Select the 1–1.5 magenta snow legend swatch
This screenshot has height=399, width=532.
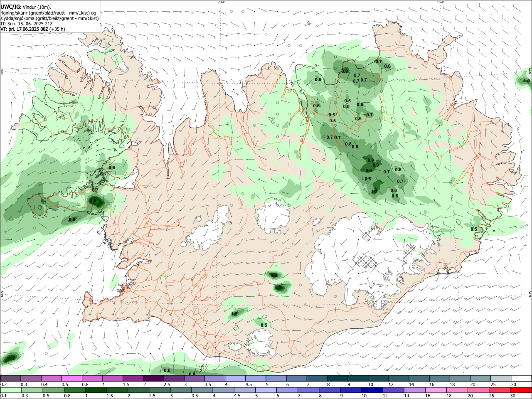click(x=112, y=378)
